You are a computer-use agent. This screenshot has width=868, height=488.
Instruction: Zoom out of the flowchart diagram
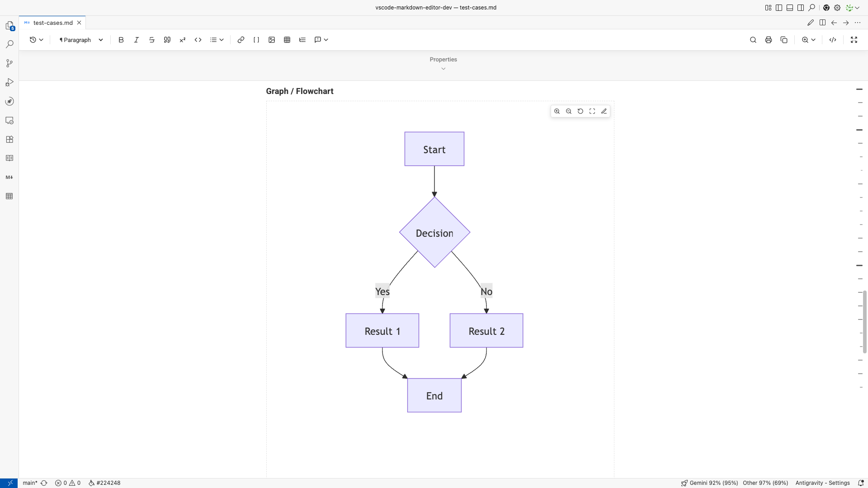(569, 111)
